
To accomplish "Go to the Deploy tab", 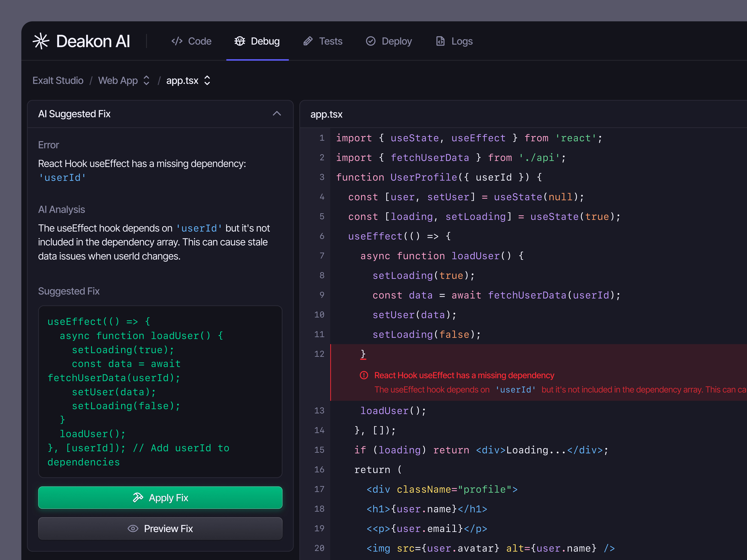I will [389, 41].
